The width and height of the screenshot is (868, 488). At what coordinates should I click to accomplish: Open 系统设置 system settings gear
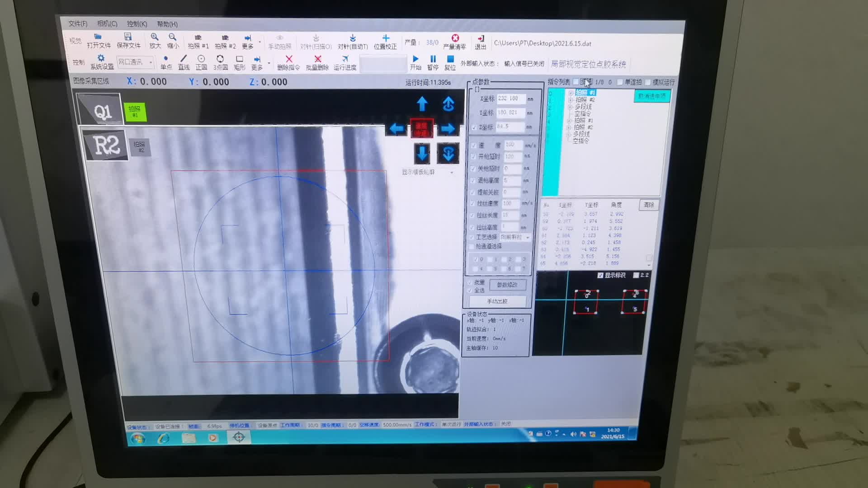point(102,62)
